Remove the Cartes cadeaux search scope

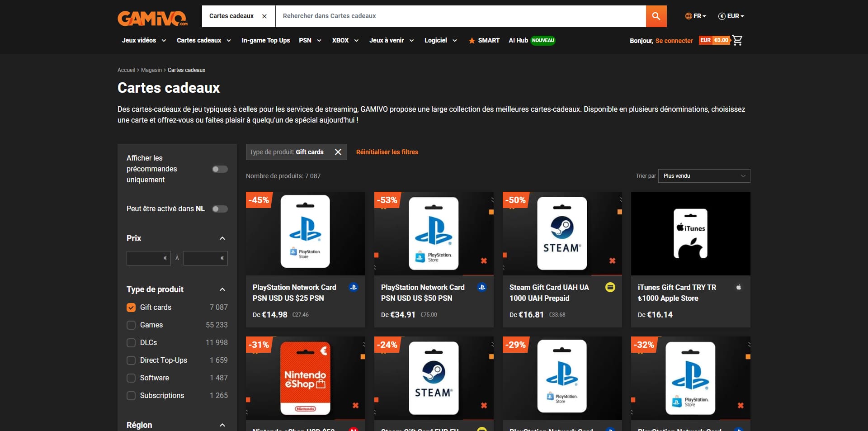click(264, 16)
